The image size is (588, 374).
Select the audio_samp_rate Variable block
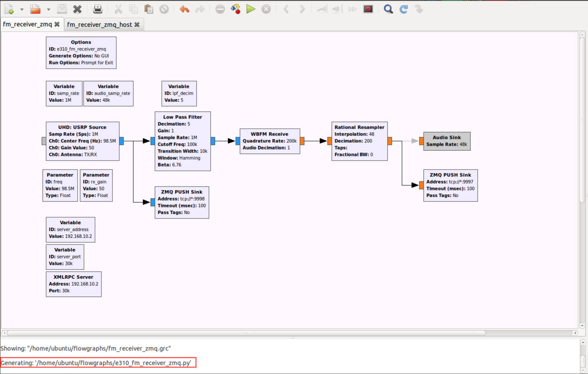tap(108, 93)
